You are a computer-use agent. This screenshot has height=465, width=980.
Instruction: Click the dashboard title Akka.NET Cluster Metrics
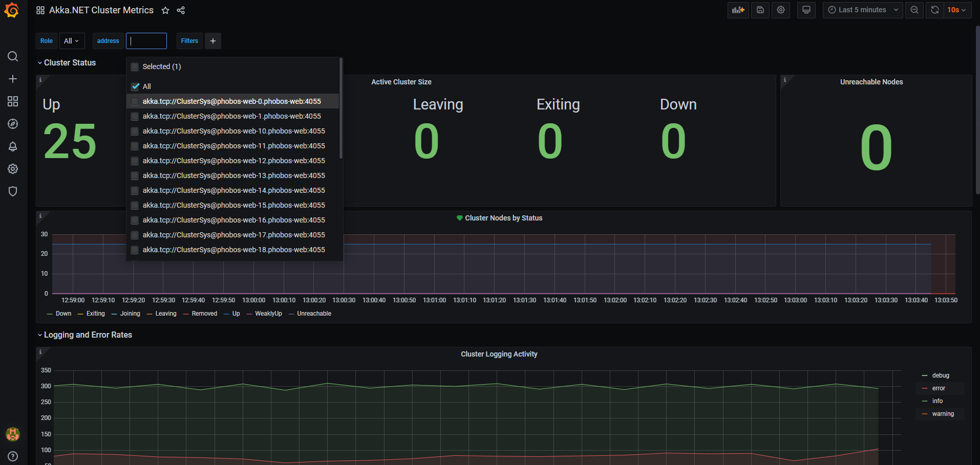pyautogui.click(x=101, y=10)
